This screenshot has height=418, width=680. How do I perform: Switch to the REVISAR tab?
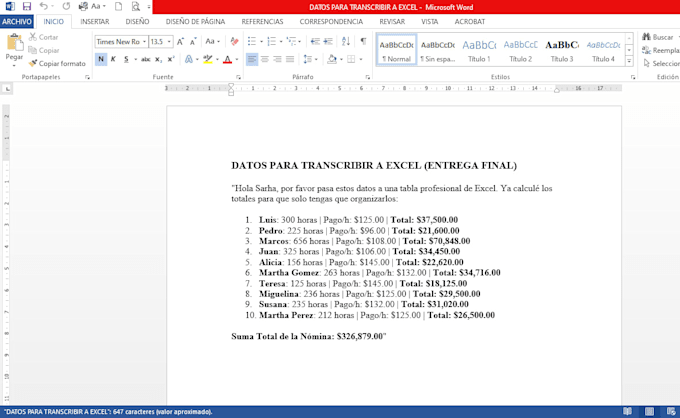(x=392, y=22)
